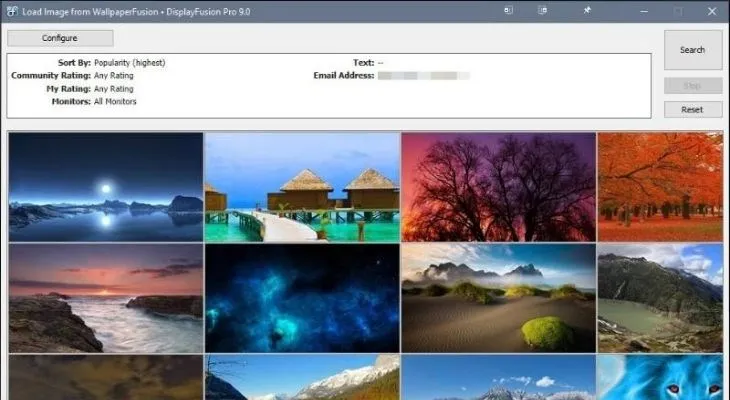Click the 'Text:' label
Viewport: 730px width, 400px height.
pyautogui.click(x=364, y=62)
